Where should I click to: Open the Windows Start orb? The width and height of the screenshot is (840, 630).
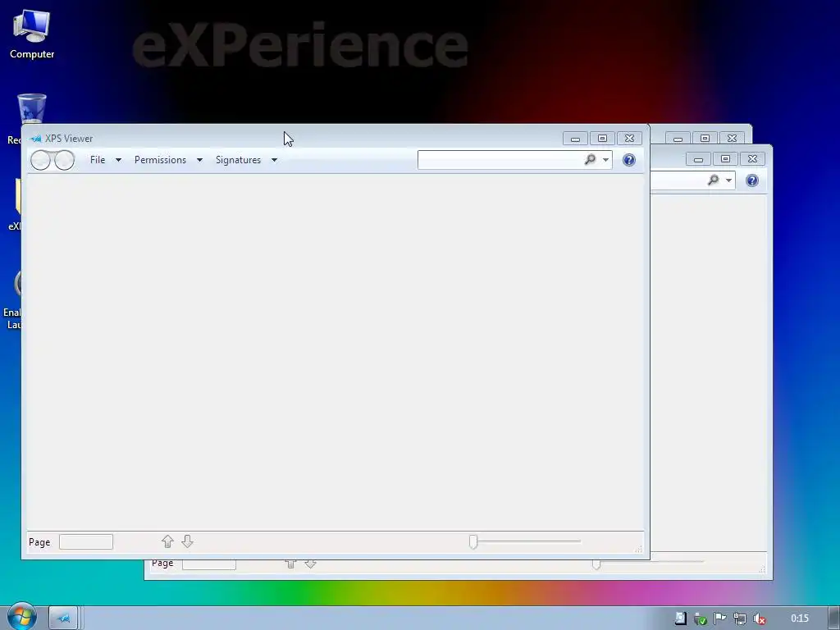pos(21,617)
